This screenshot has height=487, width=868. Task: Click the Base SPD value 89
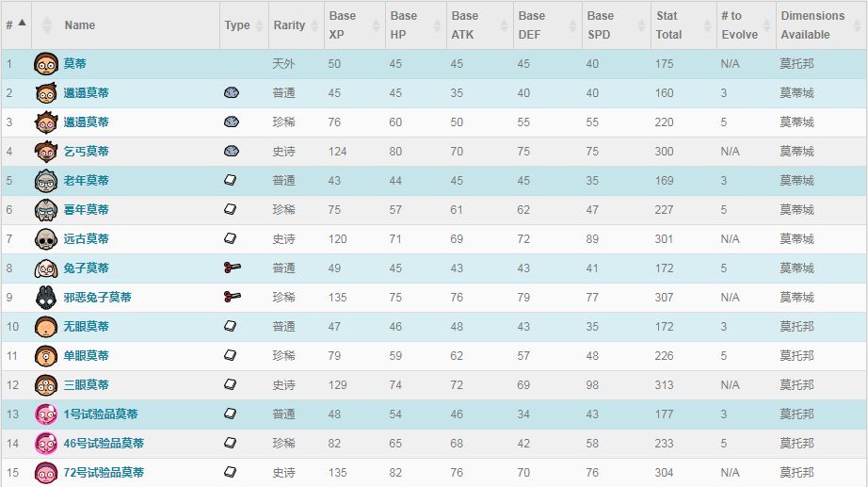[592, 239]
